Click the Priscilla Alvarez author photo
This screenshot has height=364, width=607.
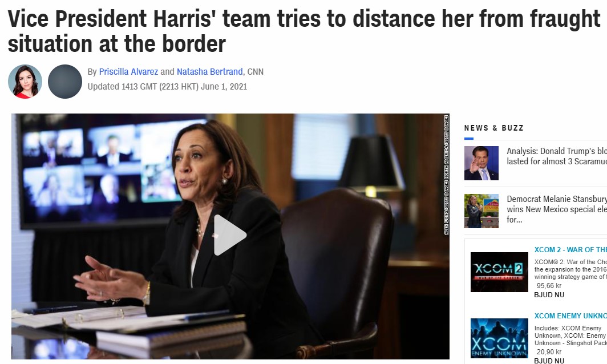[25, 82]
